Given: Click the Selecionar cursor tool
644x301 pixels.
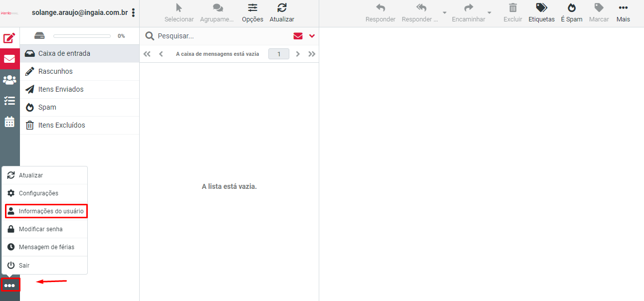Looking at the screenshot, I should pyautogui.click(x=179, y=13).
